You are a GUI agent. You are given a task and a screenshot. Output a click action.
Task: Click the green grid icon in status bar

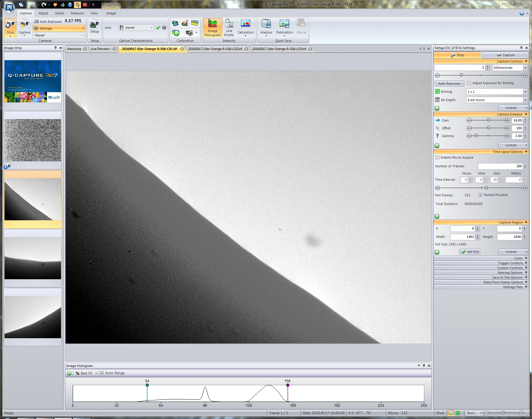[458, 413]
